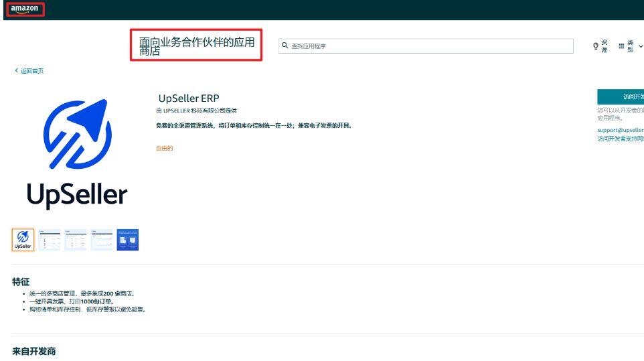
Task: Select the first UpSeller logo thumbnail
Action: pyautogui.click(x=23, y=240)
